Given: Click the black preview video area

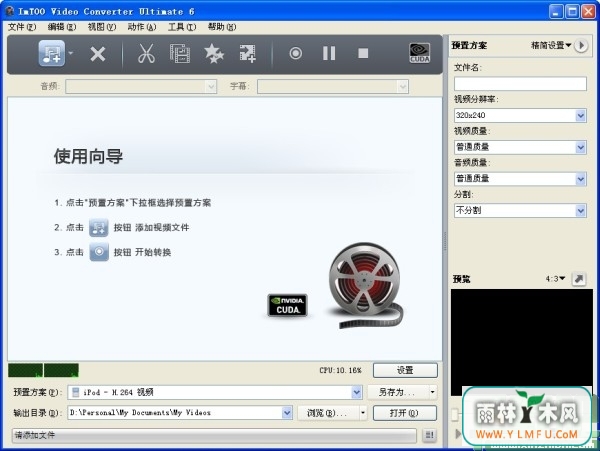Looking at the screenshot, I should (x=522, y=342).
